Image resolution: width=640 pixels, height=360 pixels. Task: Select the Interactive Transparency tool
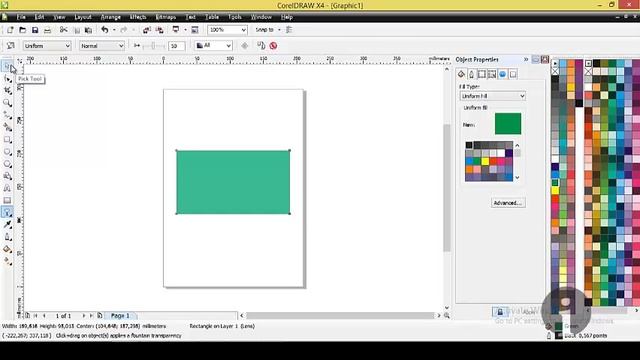click(x=7, y=212)
